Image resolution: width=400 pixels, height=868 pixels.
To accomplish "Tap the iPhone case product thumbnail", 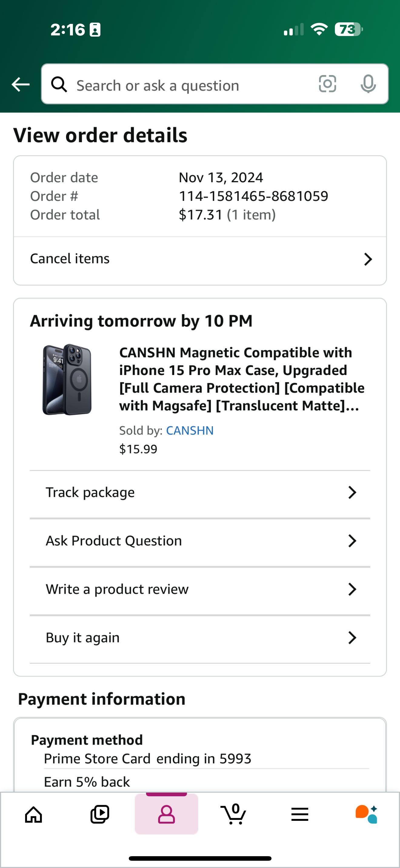I will 67,380.
